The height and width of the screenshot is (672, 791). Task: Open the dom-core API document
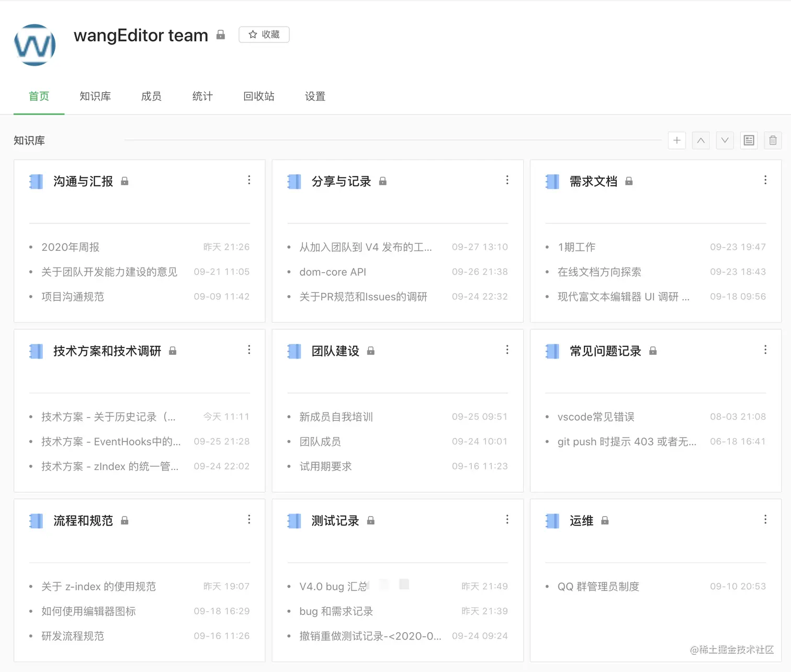pyautogui.click(x=333, y=272)
